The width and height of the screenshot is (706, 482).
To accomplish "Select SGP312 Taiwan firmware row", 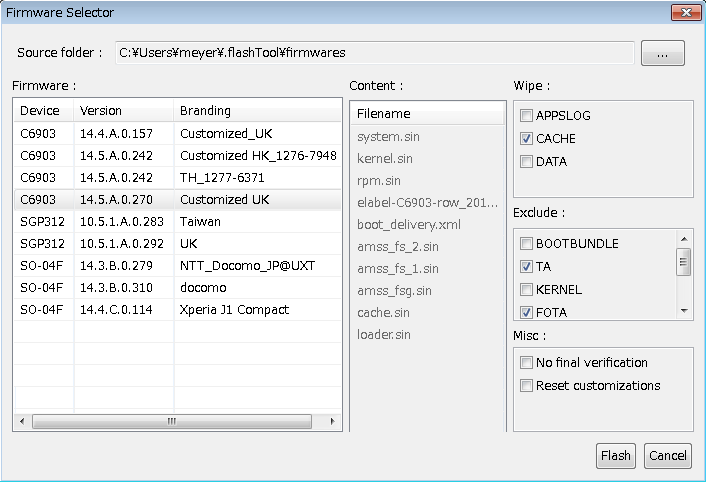I will [x=178, y=221].
